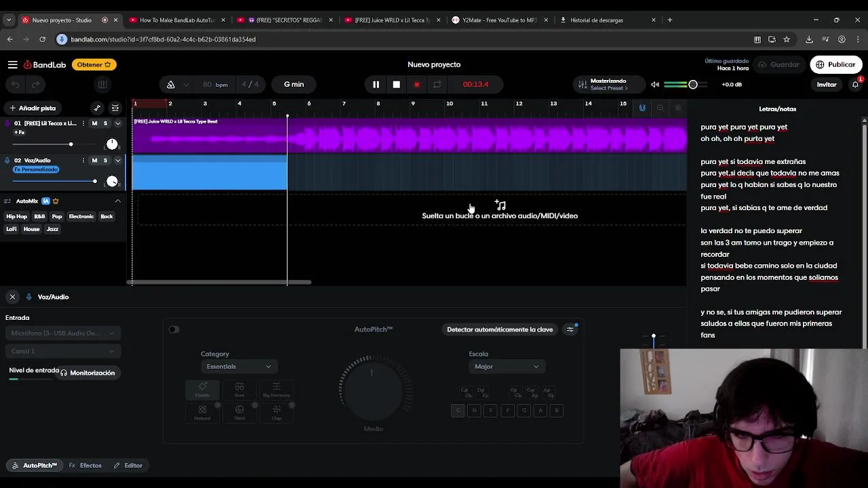Mute track 02 Voz/Audio
Viewport: 868px width, 488px height.
click(94, 161)
